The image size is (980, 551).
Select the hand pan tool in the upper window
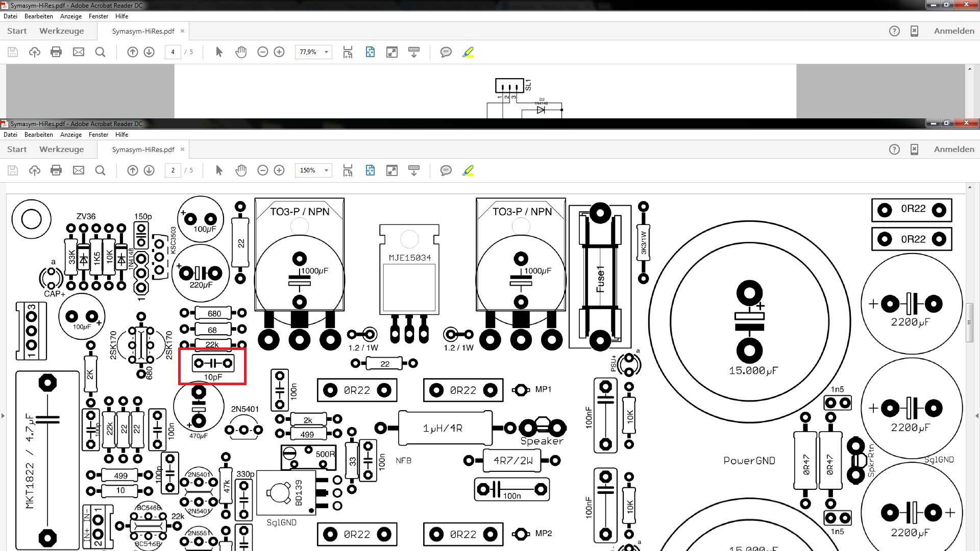tap(241, 52)
